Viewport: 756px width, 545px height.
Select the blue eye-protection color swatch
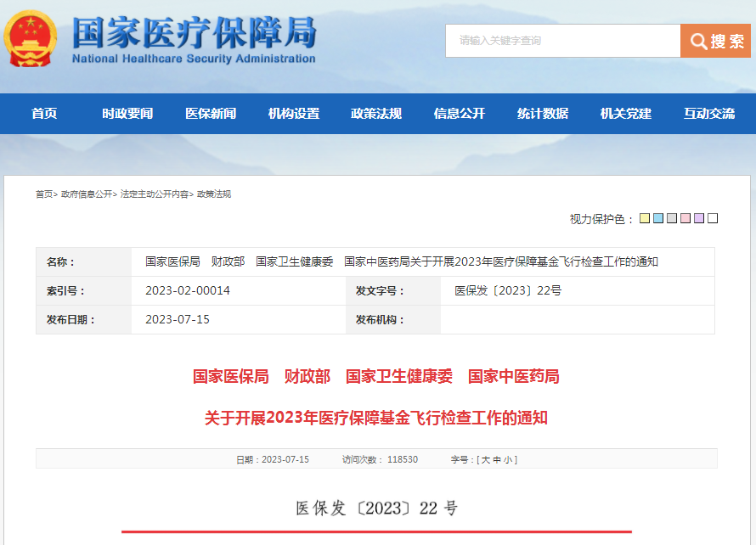pyautogui.click(x=658, y=218)
